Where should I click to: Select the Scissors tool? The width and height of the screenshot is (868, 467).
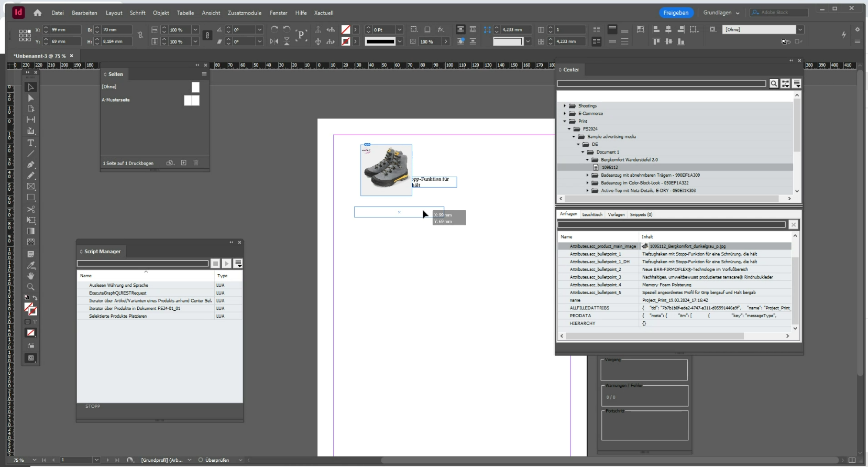click(31, 209)
